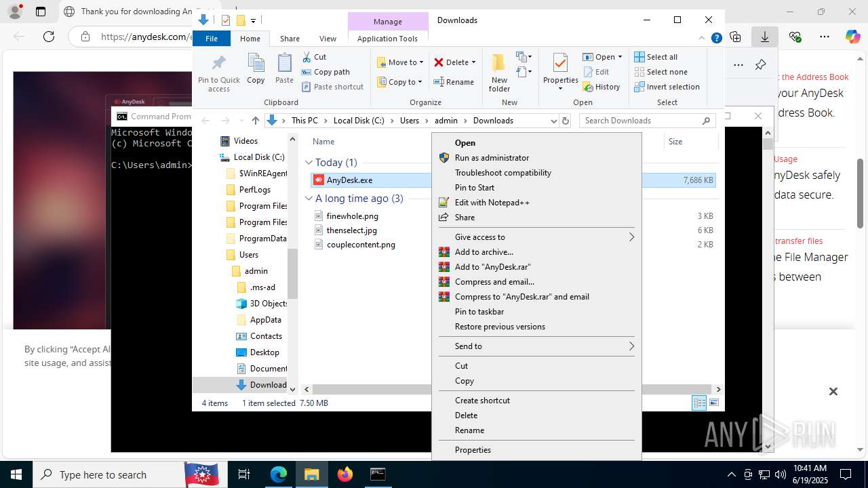
Task: Click Edge refresh page button
Action: [x=48, y=37]
